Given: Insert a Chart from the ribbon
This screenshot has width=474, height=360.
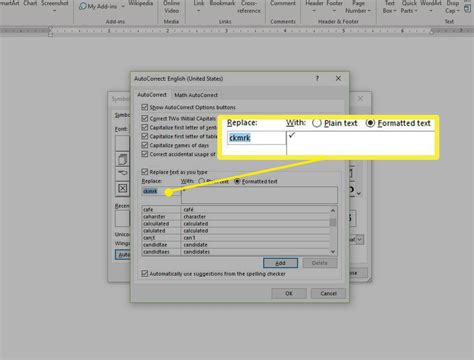Looking at the screenshot, I should click(30, 3).
